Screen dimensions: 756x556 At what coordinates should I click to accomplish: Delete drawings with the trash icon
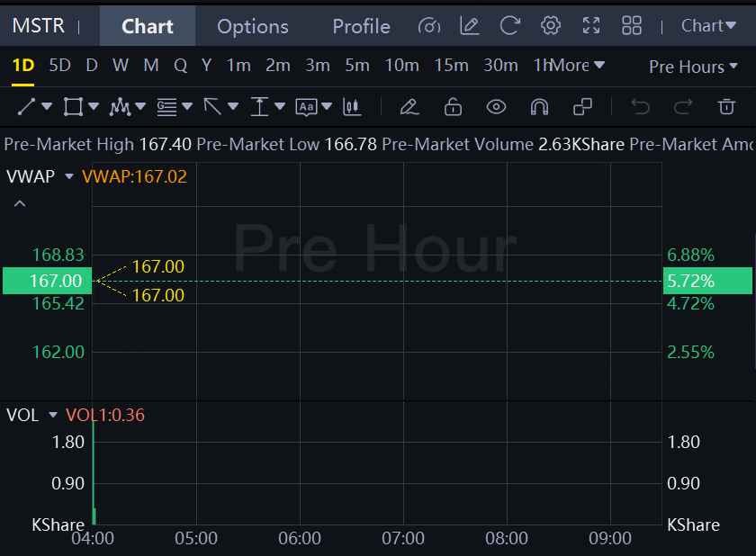click(726, 107)
